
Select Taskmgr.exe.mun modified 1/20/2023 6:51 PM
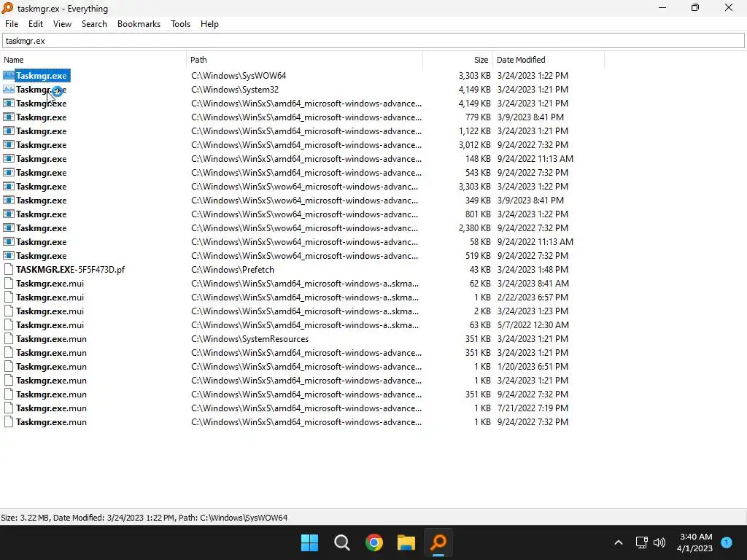51,367
